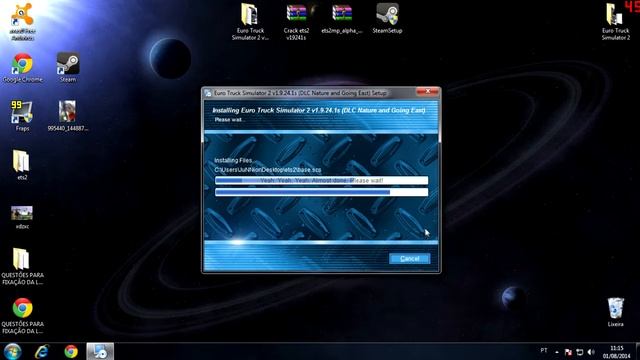The image size is (640, 360).
Task: Click the PT language indicator in tray
Action: pyautogui.click(x=544, y=351)
